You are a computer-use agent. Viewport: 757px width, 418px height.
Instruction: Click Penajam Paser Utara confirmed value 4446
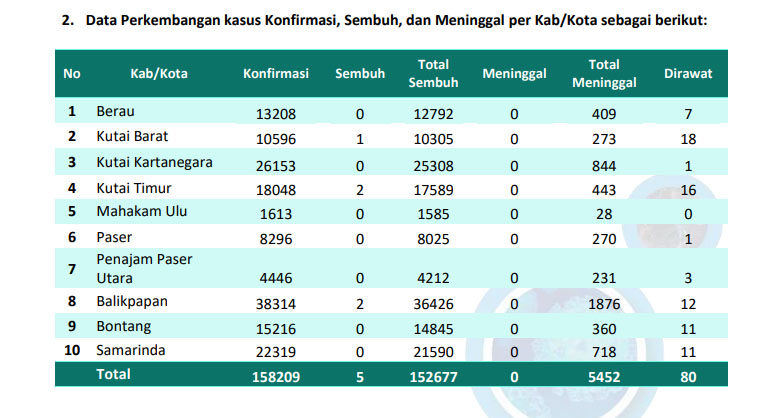click(276, 279)
